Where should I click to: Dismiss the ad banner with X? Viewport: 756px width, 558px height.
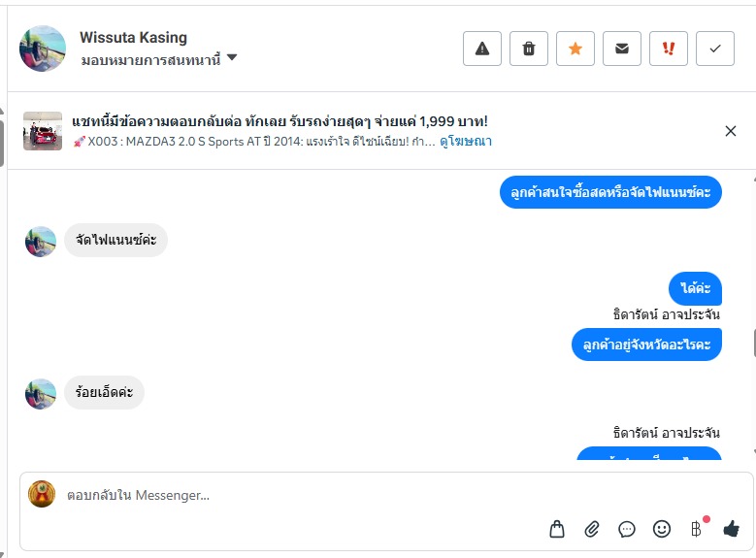pyautogui.click(x=731, y=131)
